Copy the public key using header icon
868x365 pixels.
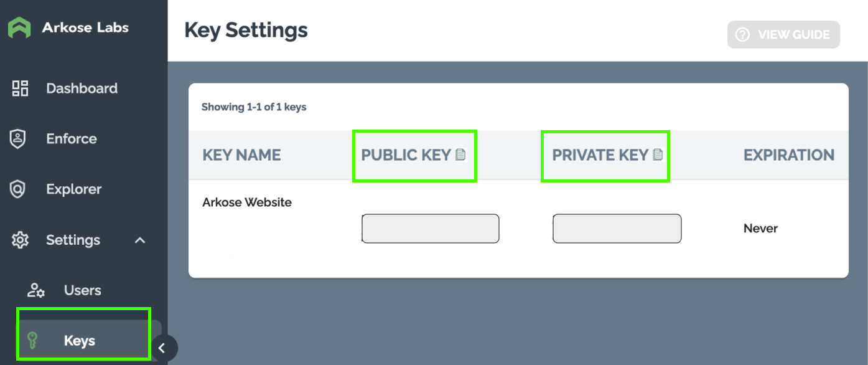460,155
